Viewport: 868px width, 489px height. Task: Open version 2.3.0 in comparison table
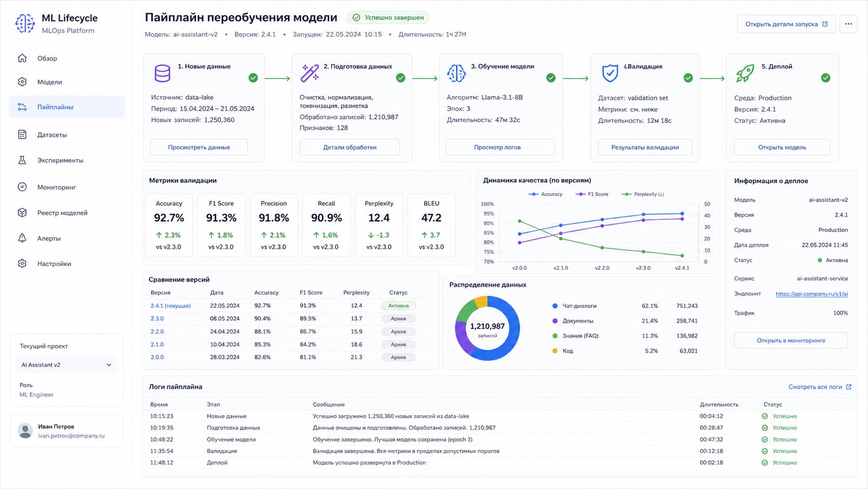[x=157, y=319]
